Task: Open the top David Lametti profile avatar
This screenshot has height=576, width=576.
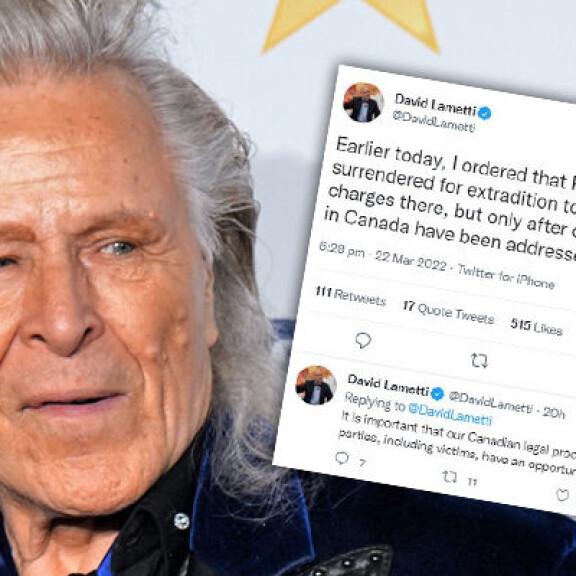Action: [x=363, y=102]
